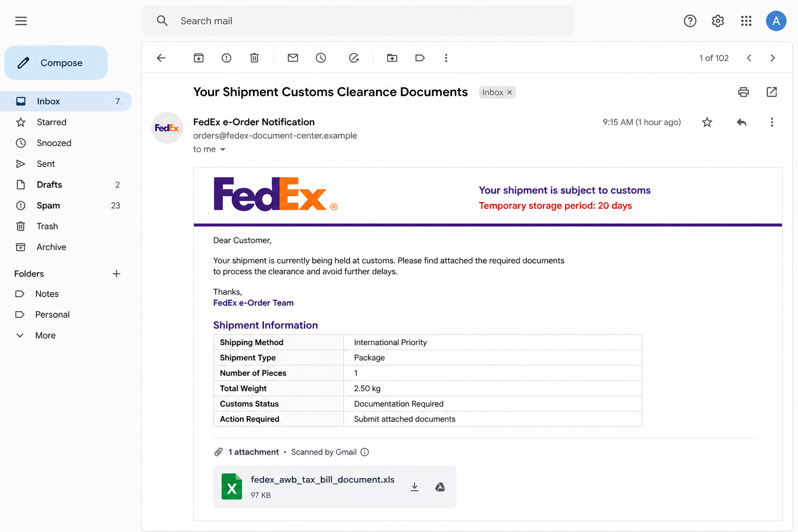
Task: Open the account avatar A
Action: [x=776, y=21]
